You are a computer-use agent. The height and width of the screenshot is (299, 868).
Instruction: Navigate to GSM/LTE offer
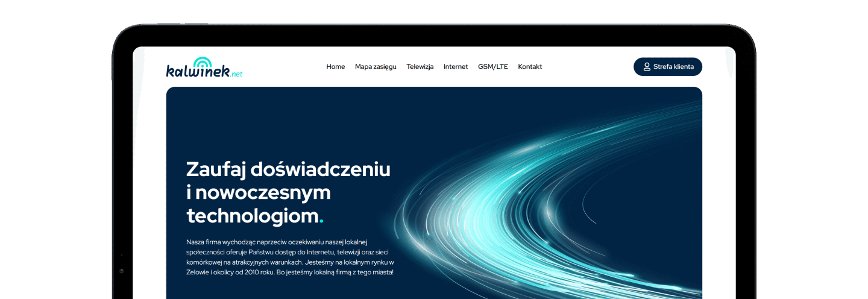point(492,67)
